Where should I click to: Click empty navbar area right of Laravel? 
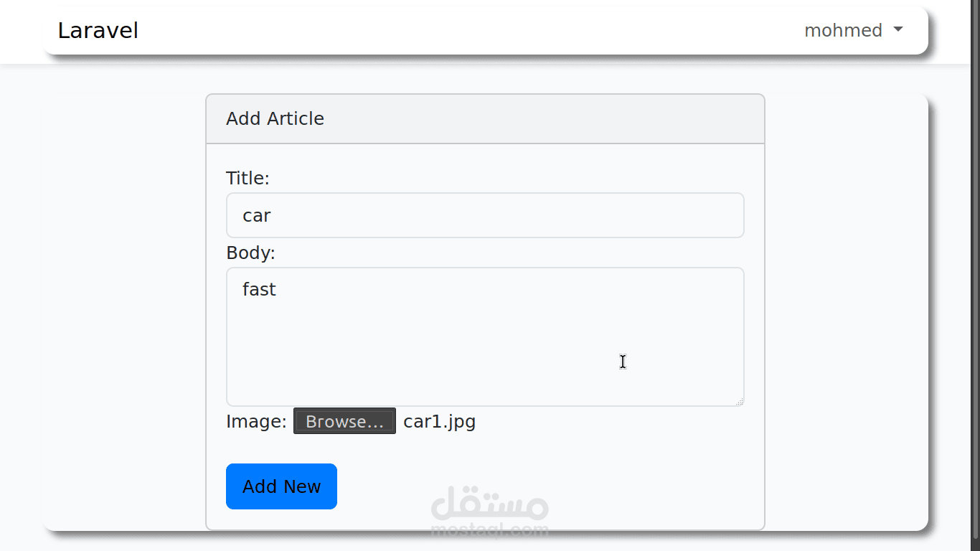[x=466, y=31]
